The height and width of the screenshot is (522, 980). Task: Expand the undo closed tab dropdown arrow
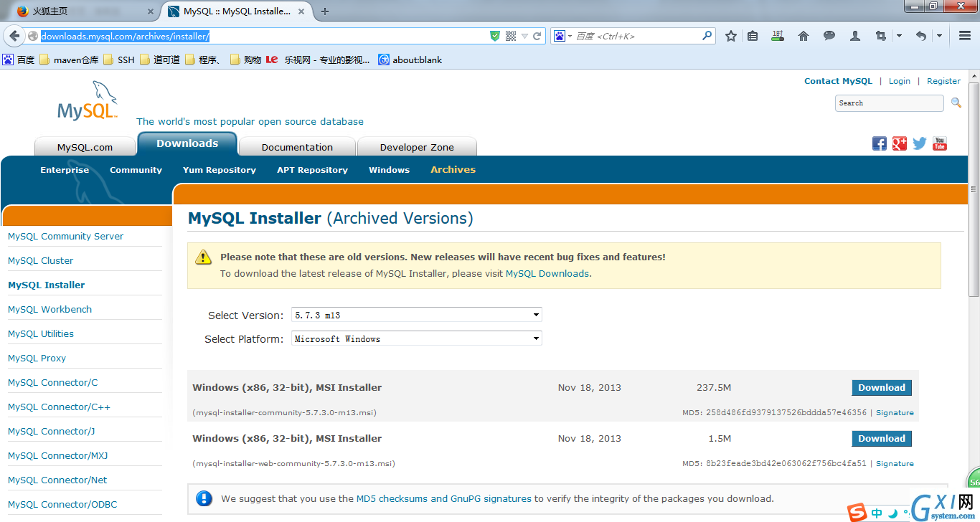(x=939, y=36)
